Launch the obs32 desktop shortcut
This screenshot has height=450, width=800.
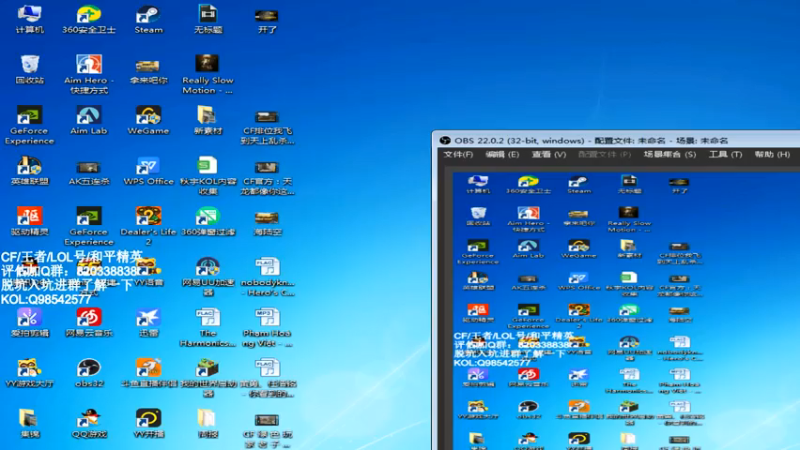(x=89, y=372)
